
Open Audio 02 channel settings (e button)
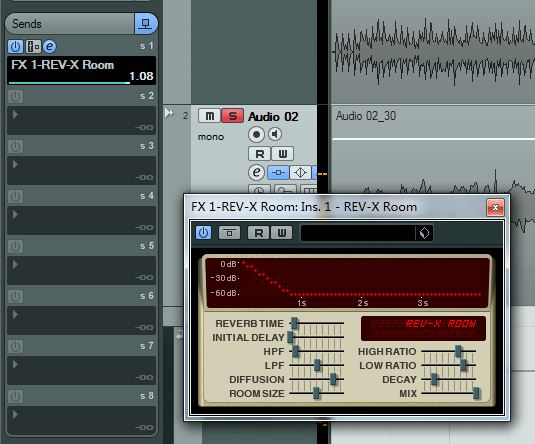click(256, 172)
